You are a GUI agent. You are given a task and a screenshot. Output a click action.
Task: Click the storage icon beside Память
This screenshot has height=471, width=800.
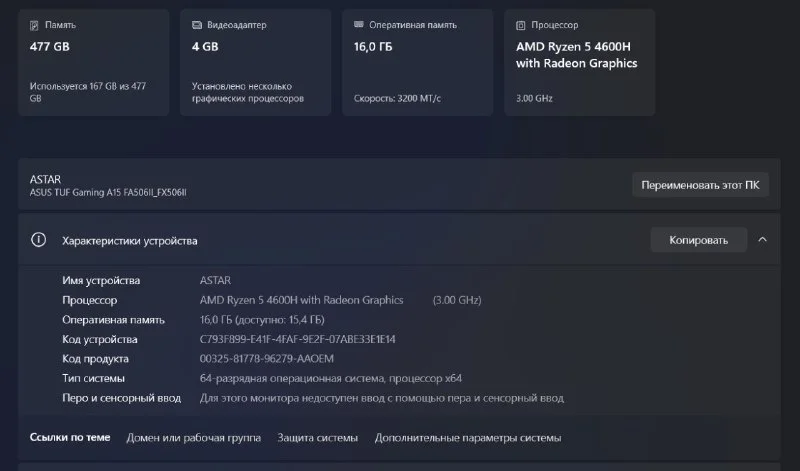35,25
